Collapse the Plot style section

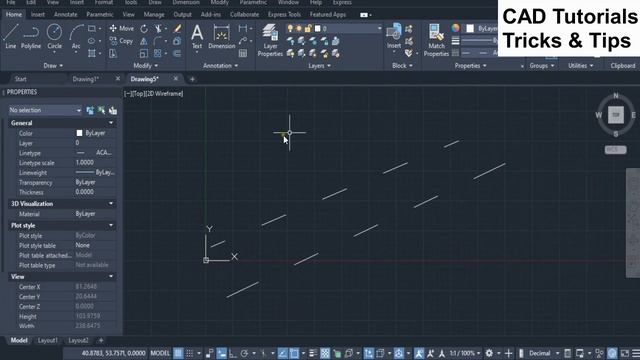pyautogui.click(x=111, y=225)
